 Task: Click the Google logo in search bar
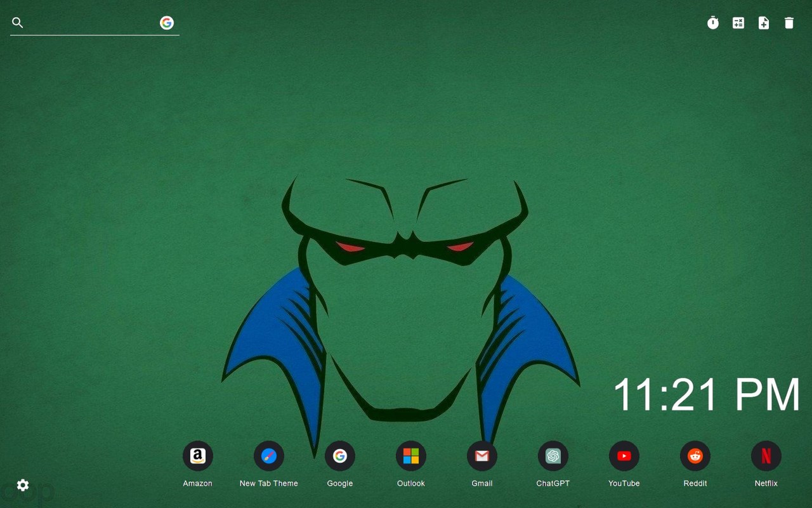(167, 23)
